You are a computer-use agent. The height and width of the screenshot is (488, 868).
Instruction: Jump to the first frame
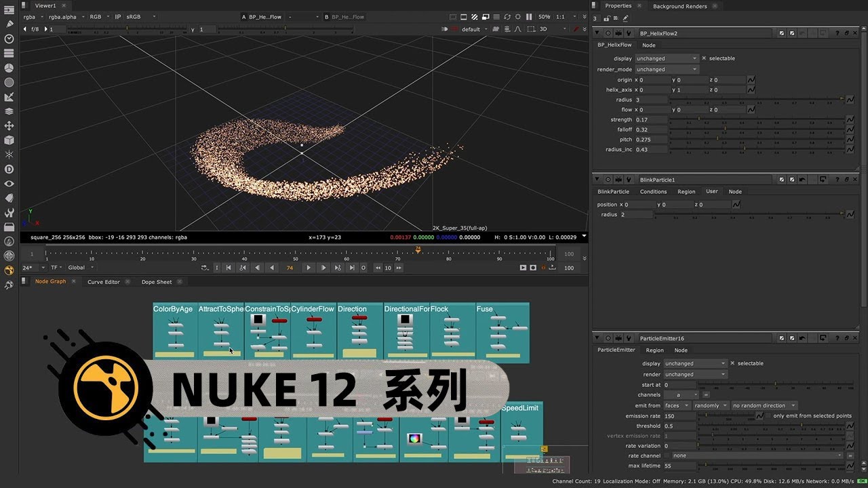coord(228,268)
